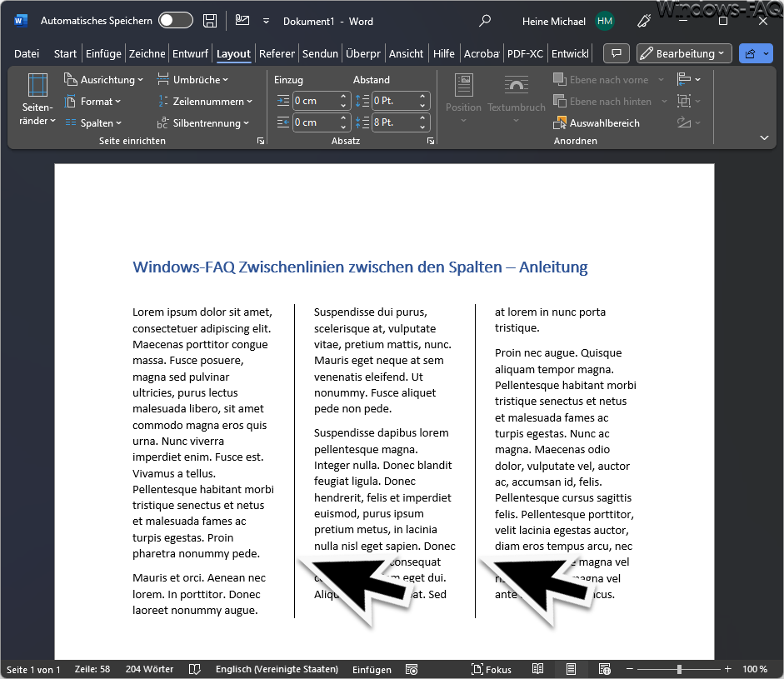This screenshot has height=679, width=784.
Task: Open the Silbentrennung dropdown
Action: (x=202, y=123)
